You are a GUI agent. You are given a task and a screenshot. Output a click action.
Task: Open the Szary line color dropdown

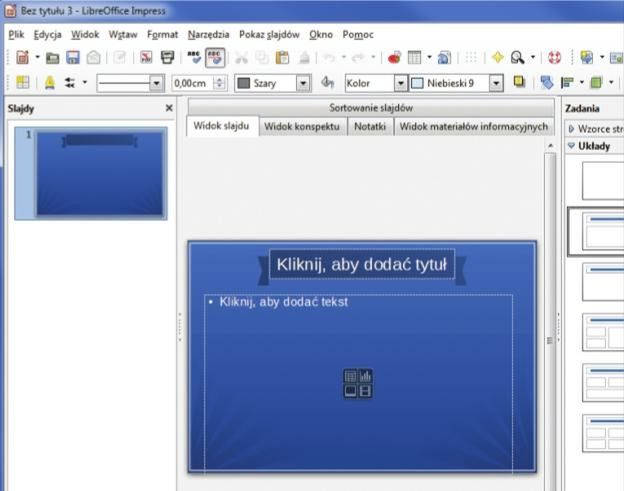click(303, 83)
